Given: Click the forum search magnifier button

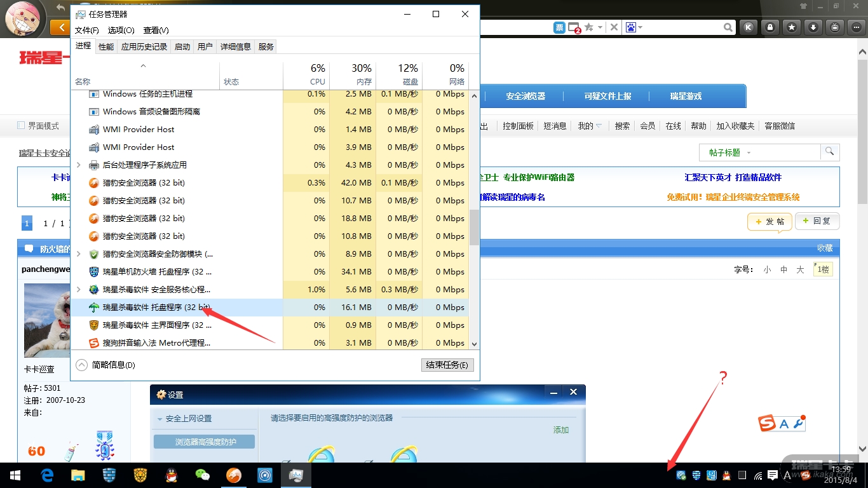Looking at the screenshot, I should (x=829, y=152).
